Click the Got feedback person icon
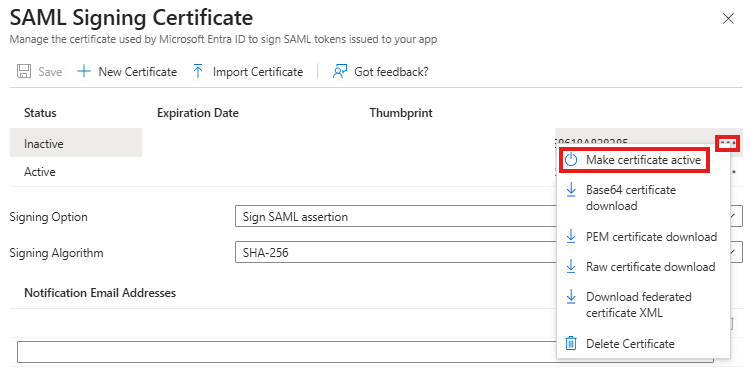The image size is (754, 372). click(x=339, y=72)
